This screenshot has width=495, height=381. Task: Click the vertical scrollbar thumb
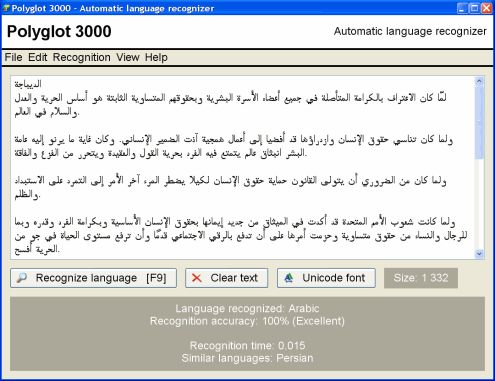pos(479,123)
